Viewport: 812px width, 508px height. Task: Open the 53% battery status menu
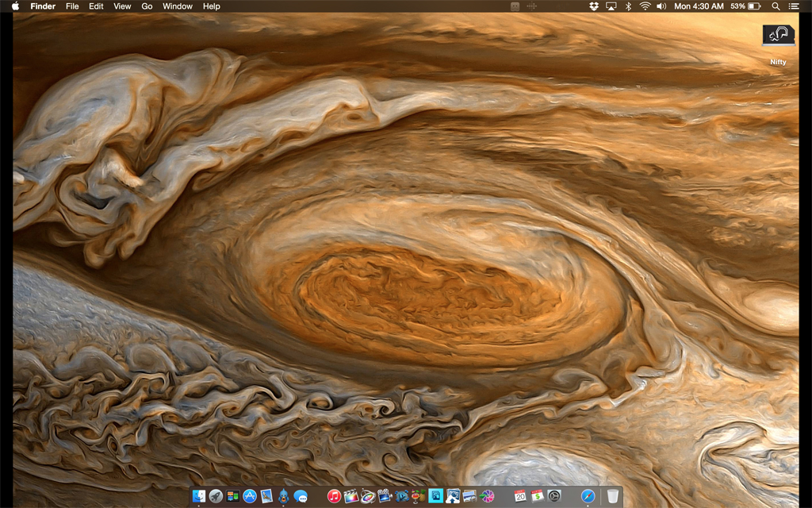745,6
